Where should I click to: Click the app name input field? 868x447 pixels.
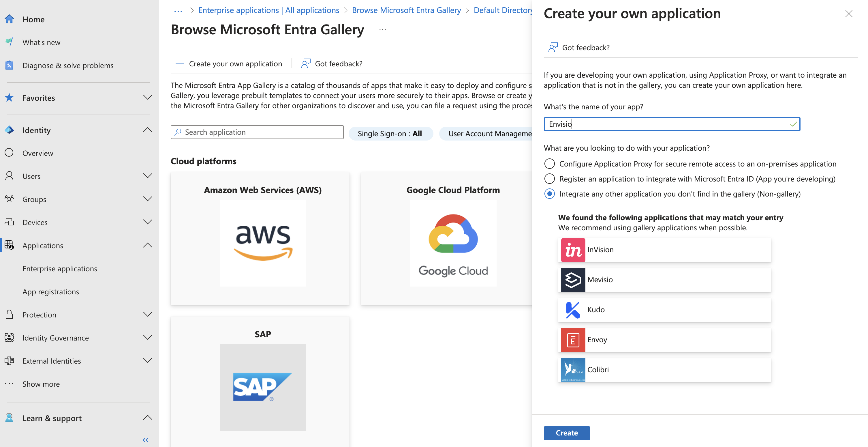(x=672, y=124)
